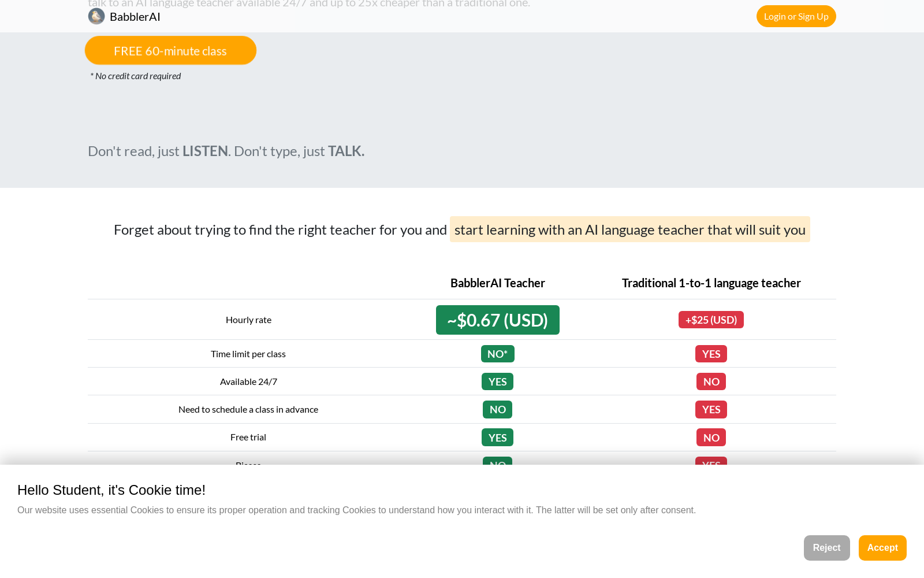Select the BabblerAI Teacher column header
The height and width of the screenshot is (578, 924).
point(497,283)
